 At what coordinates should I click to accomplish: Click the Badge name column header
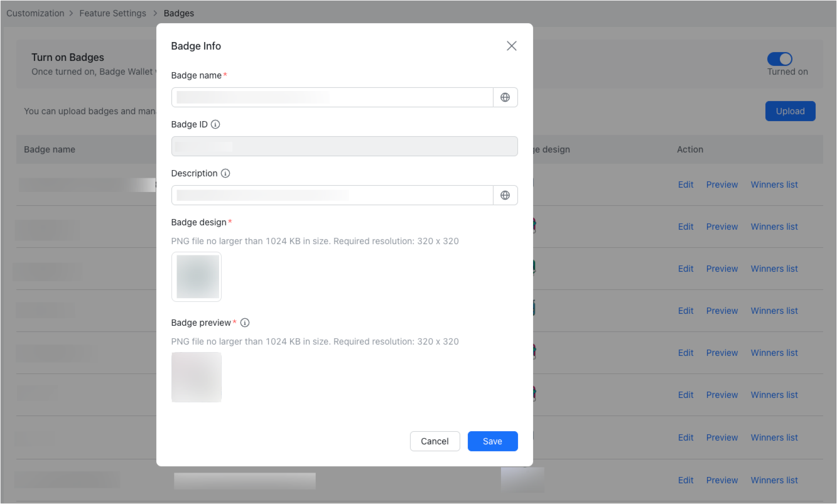point(50,149)
